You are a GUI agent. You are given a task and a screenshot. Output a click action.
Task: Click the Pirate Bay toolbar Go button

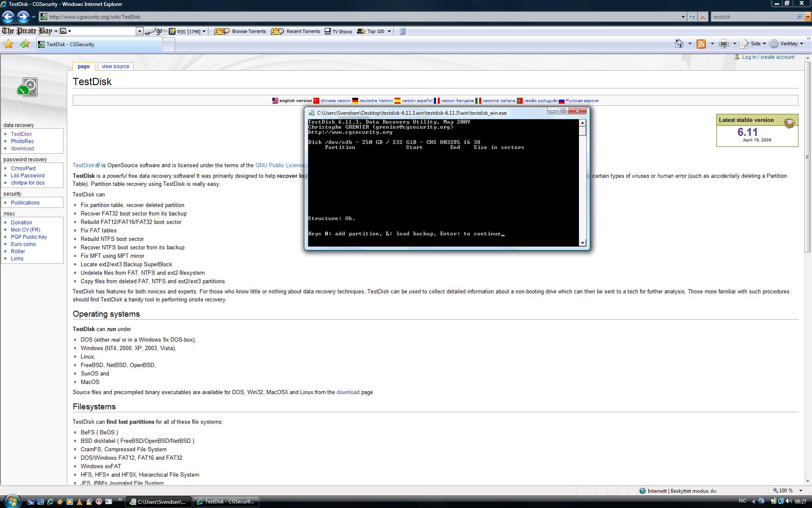pyautogui.click(x=154, y=31)
